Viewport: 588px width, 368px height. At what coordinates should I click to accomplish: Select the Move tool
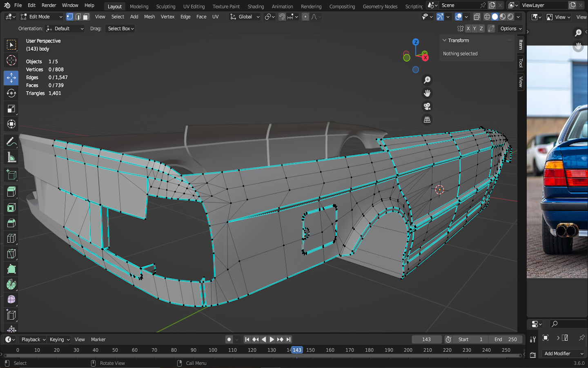point(11,78)
